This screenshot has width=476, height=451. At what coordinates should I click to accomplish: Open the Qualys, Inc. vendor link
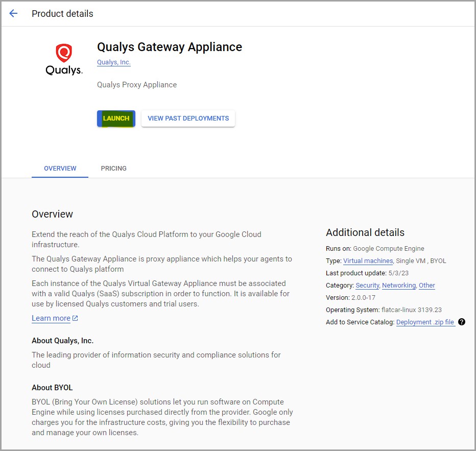coord(114,62)
